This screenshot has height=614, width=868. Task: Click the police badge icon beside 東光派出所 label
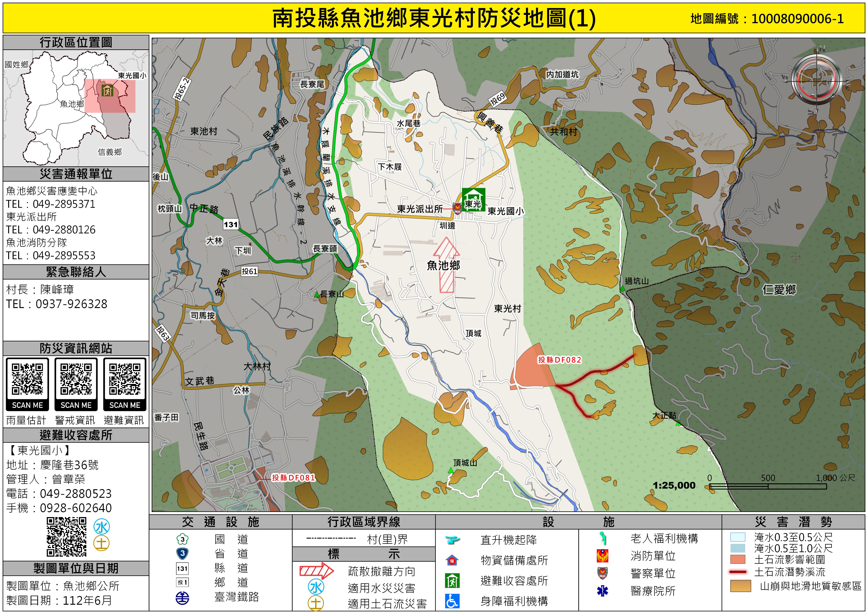(x=457, y=208)
